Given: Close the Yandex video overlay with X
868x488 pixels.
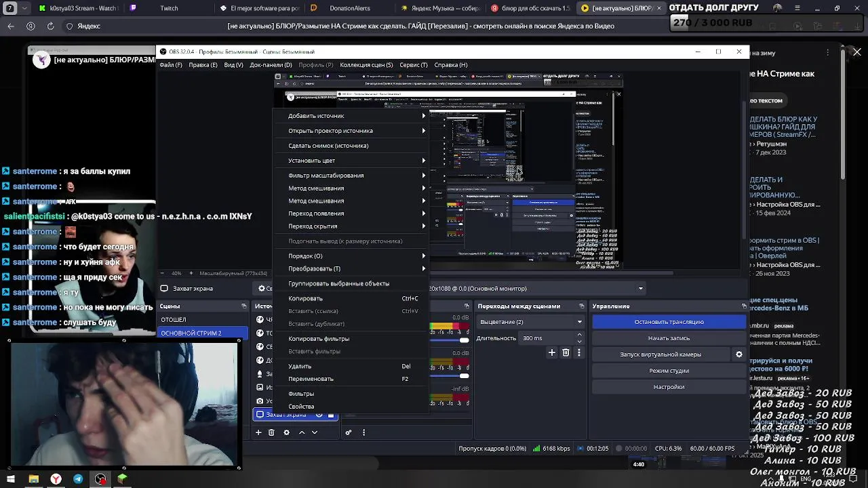Looking at the screenshot, I should [856, 52].
